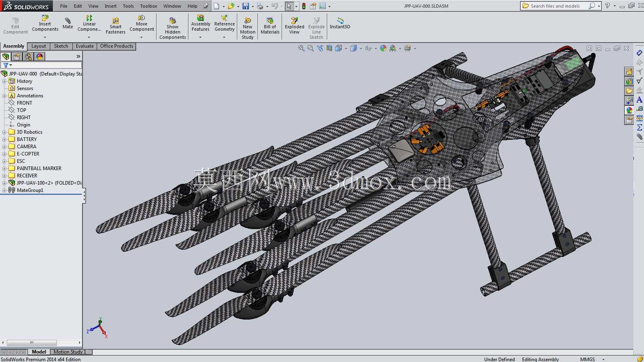This screenshot has height=362, width=644.
Task: Expand the E-COPTER folder
Action: 4,154
